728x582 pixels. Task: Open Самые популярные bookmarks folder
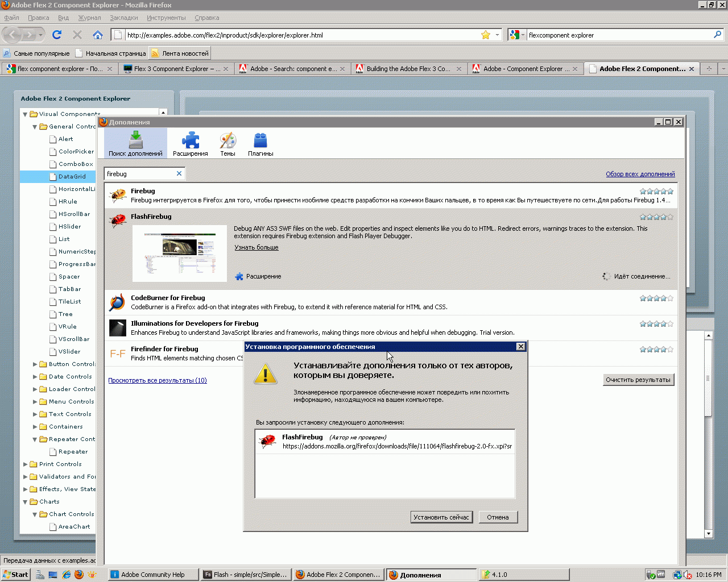click(36, 53)
